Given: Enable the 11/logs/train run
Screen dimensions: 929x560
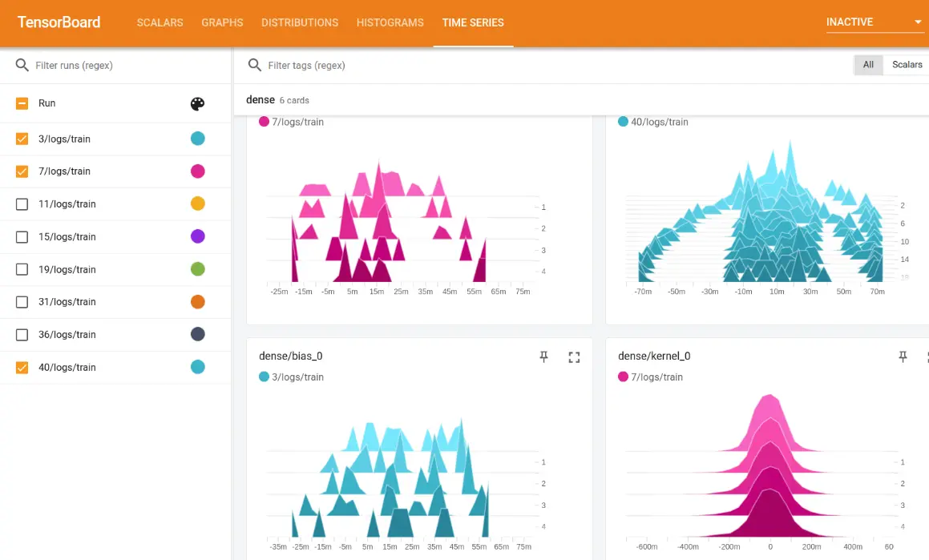Looking at the screenshot, I should click(x=20, y=203).
